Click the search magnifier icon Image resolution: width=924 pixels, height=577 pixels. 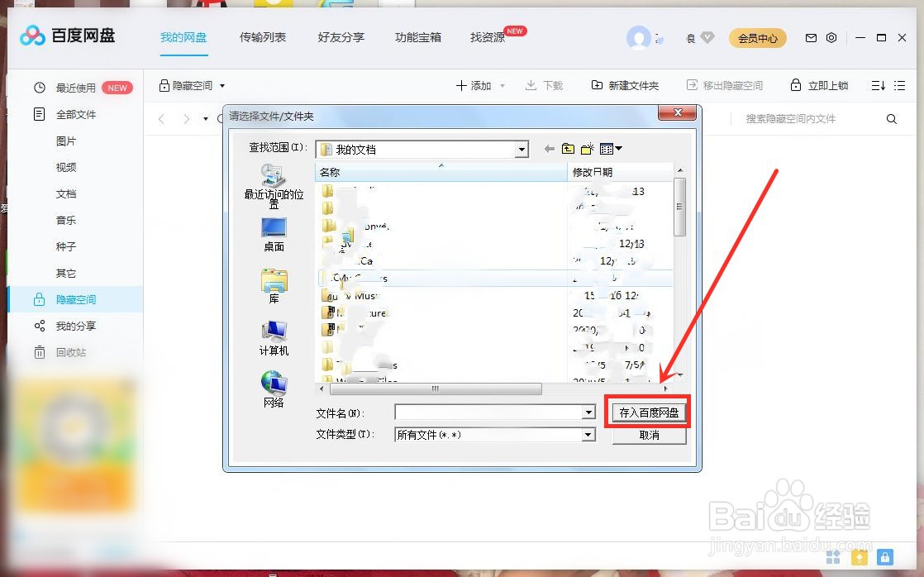coord(892,119)
